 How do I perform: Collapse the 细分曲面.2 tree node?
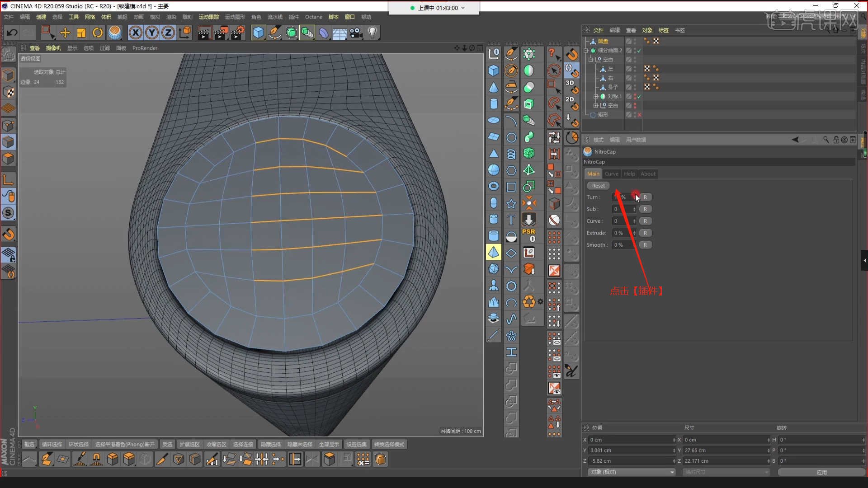[x=586, y=51]
